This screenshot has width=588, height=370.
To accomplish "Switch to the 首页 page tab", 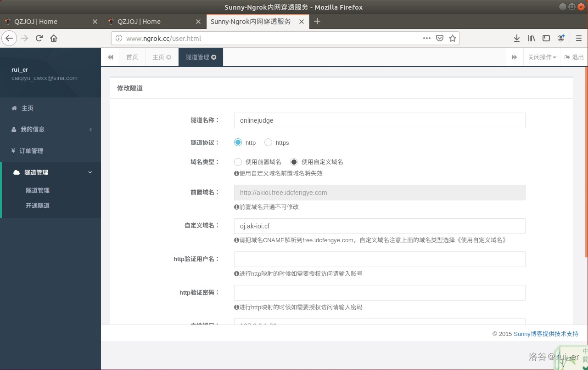I will coord(132,57).
